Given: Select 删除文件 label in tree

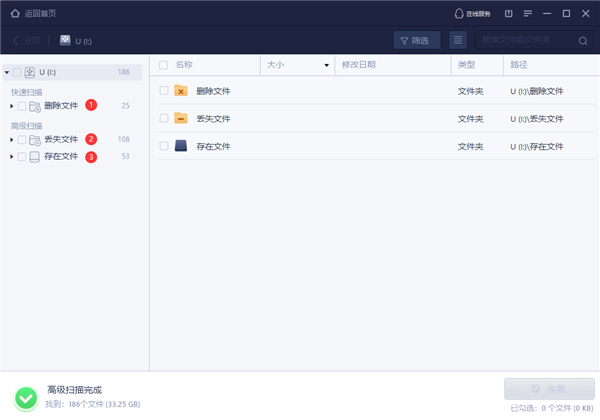Looking at the screenshot, I should [61, 106].
